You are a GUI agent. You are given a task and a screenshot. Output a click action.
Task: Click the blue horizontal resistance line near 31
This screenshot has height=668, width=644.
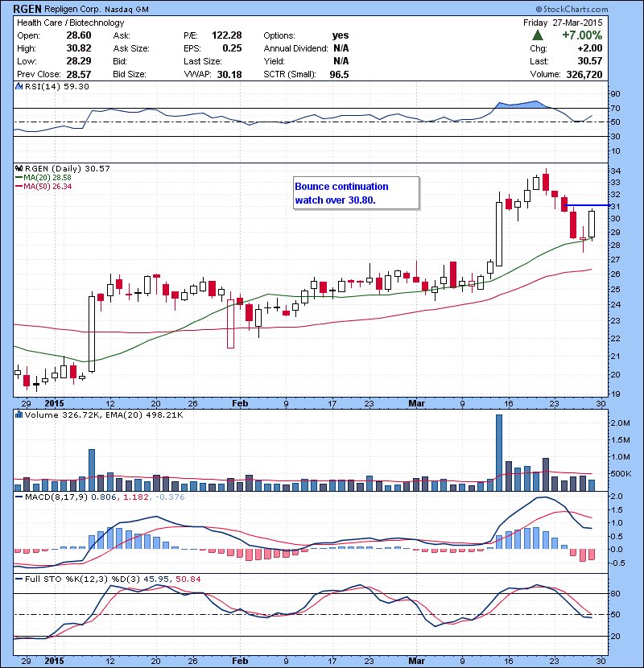pos(587,205)
